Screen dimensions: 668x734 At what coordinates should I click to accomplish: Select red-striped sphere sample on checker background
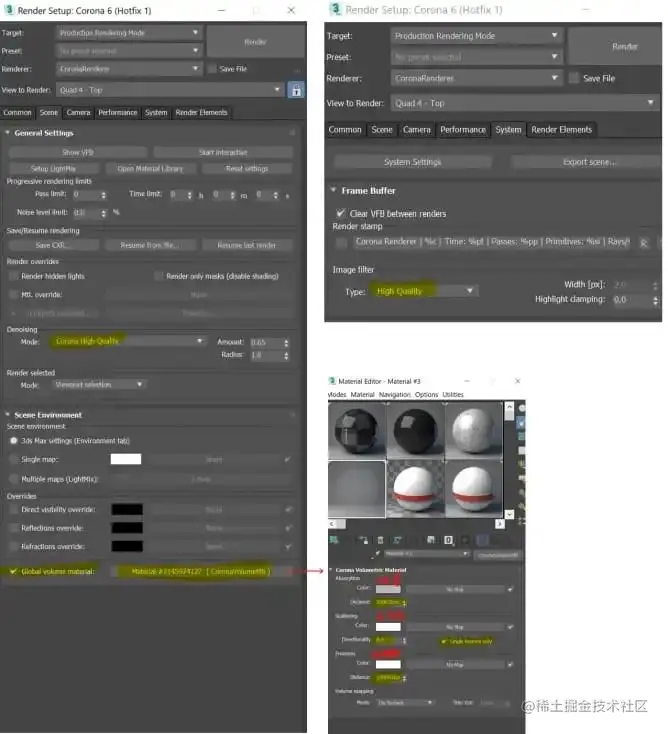tap(415, 489)
